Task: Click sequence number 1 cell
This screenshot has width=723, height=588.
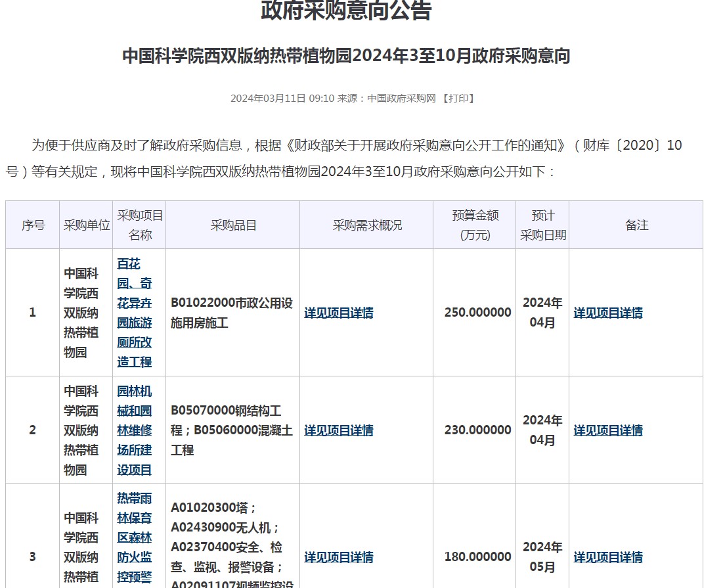Action: (x=33, y=312)
